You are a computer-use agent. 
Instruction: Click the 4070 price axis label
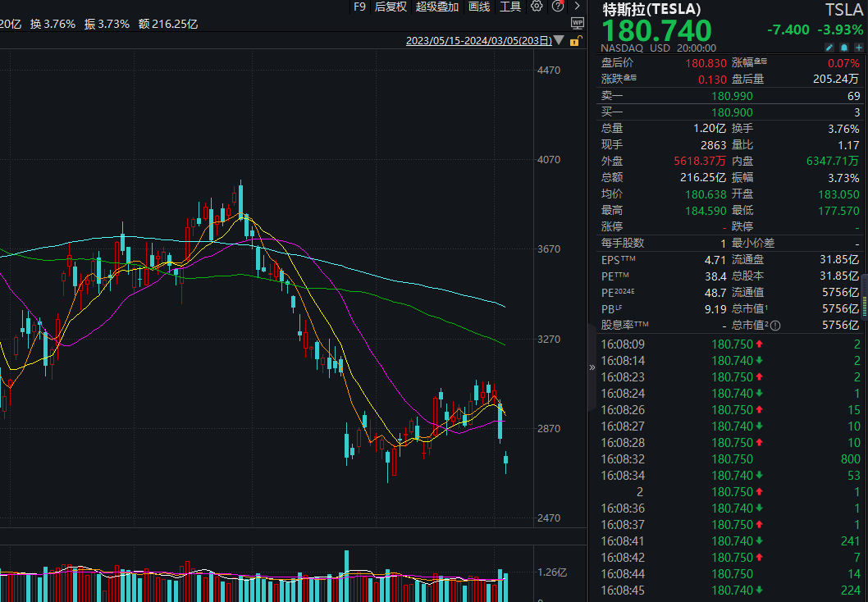pos(549,160)
